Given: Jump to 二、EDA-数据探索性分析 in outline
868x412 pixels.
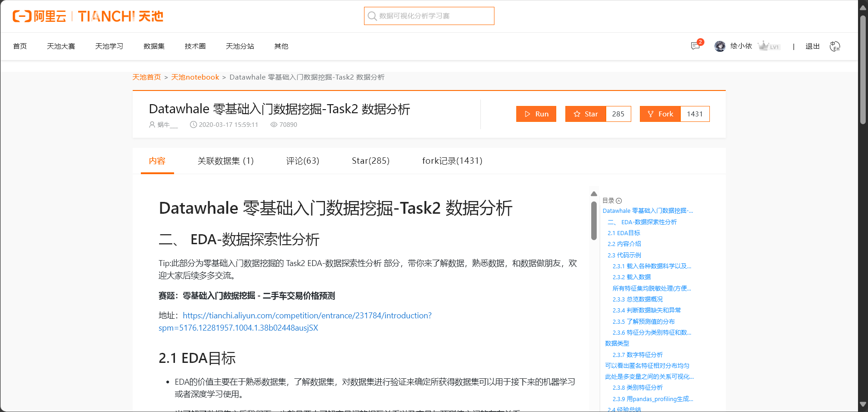Looking at the screenshot, I should [x=642, y=222].
